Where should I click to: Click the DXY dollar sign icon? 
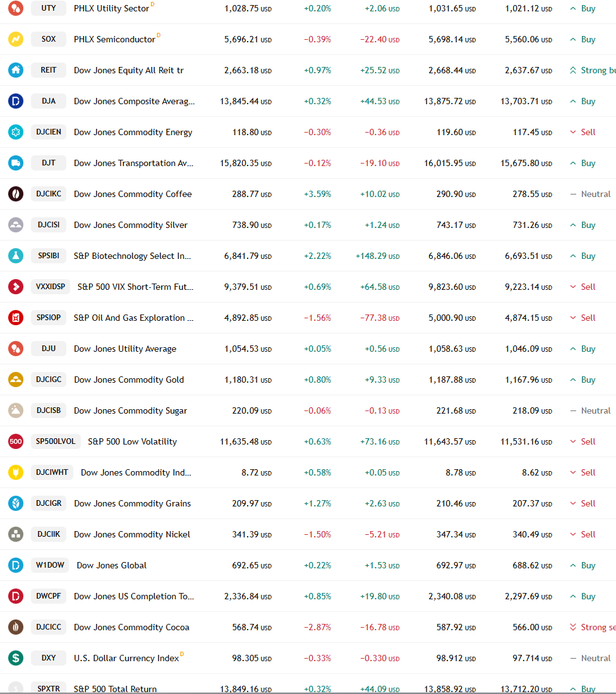(x=16, y=658)
